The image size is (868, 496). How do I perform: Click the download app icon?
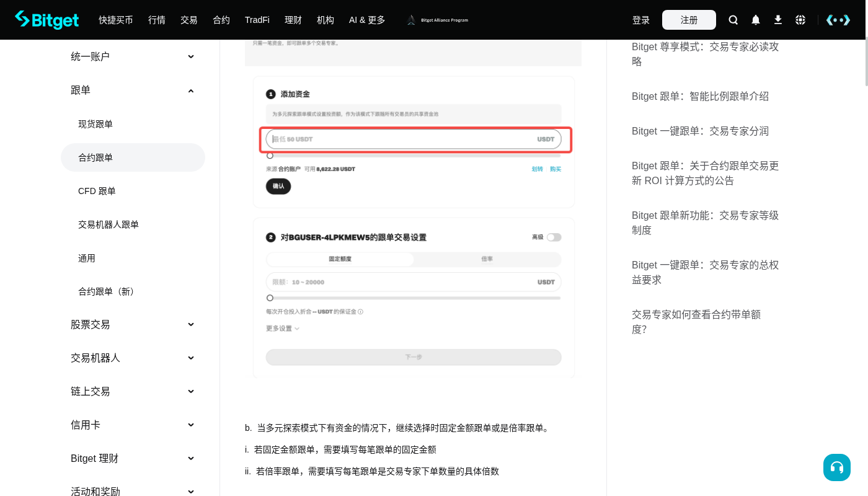point(778,20)
